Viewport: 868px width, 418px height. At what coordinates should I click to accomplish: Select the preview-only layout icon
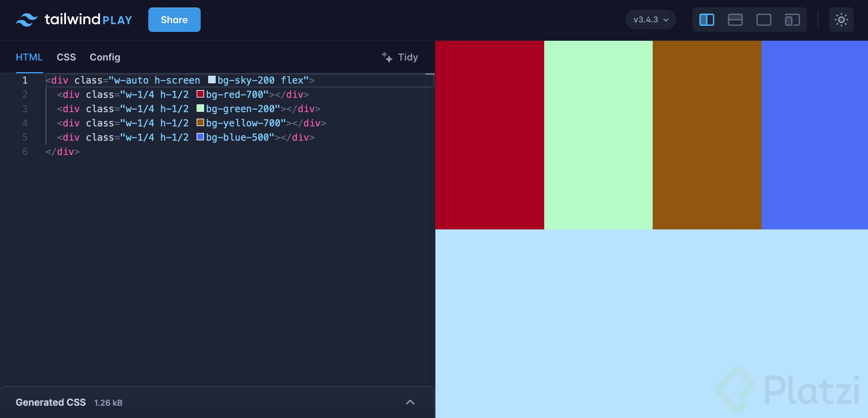tap(764, 20)
